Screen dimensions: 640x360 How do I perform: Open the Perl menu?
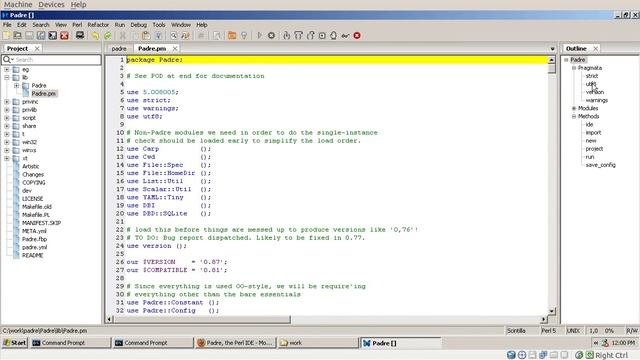(77, 25)
